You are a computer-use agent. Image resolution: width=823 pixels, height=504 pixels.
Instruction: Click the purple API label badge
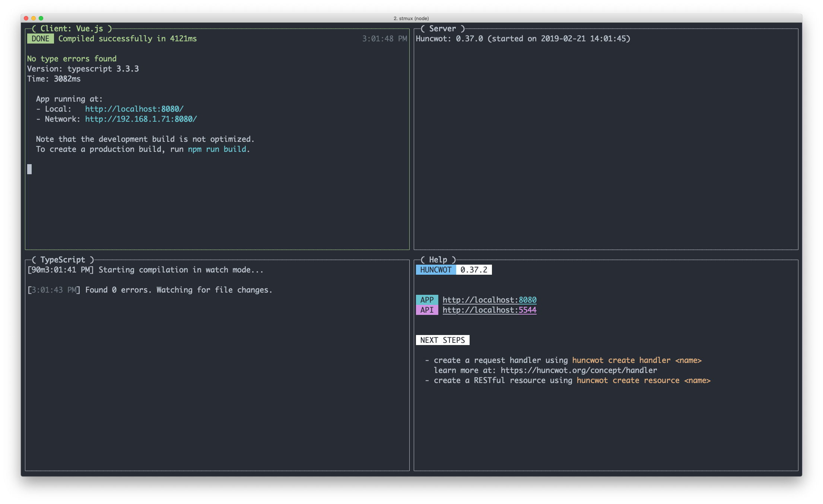tap(427, 310)
